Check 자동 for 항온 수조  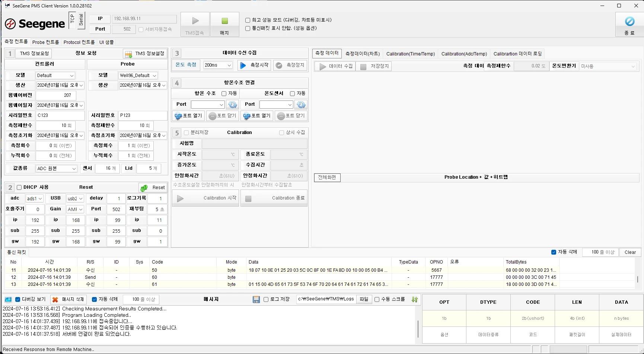tap(224, 93)
